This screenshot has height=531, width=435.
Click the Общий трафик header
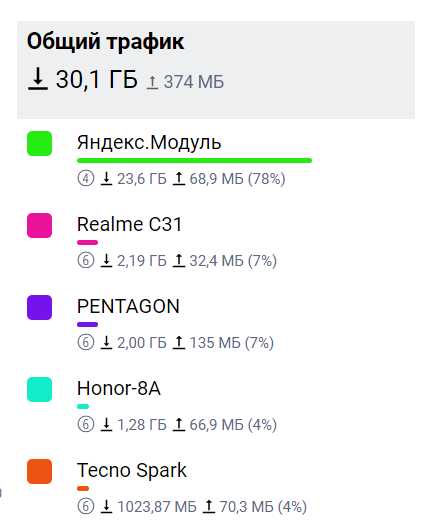click(x=105, y=42)
